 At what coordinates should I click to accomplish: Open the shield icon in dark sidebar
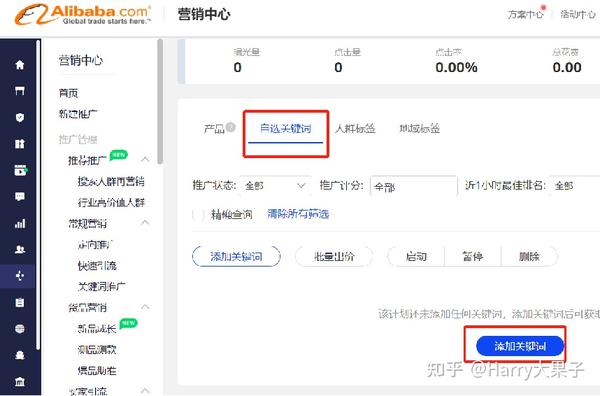(20, 117)
